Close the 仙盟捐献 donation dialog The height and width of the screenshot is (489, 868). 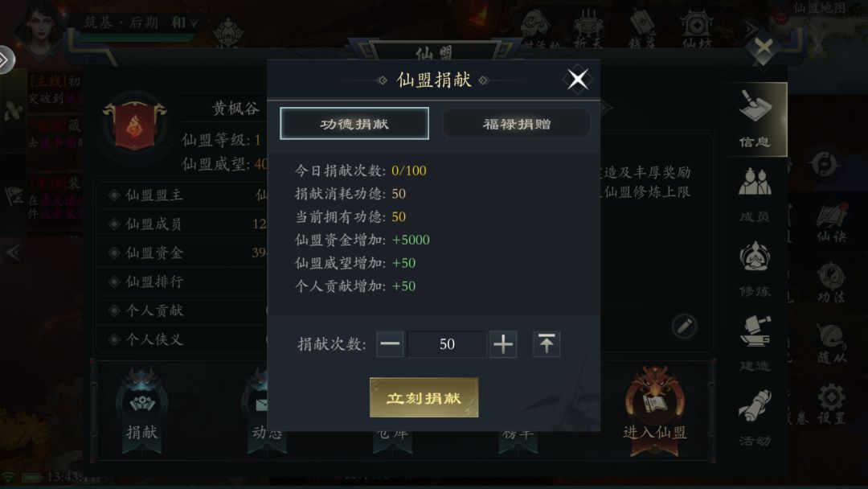(x=578, y=79)
